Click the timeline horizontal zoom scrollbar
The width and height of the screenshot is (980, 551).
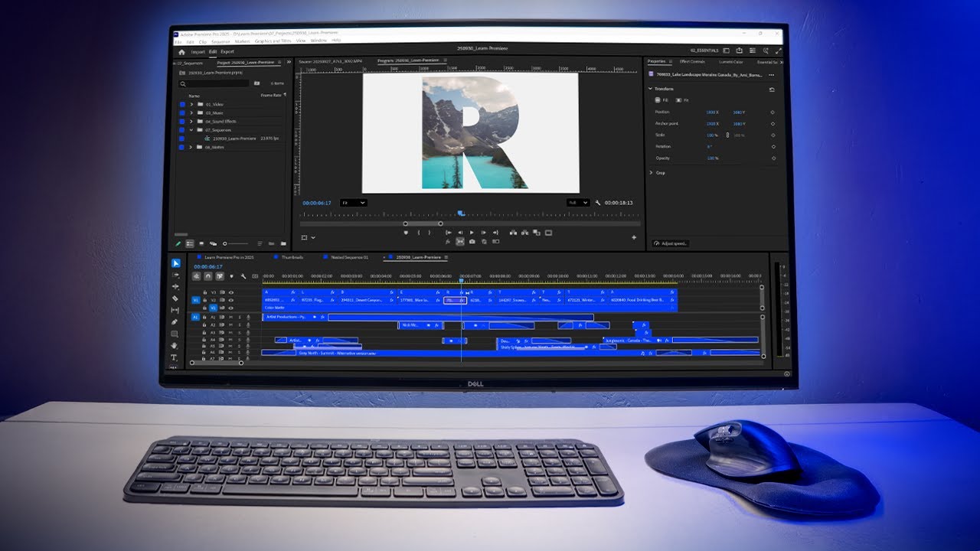(216, 363)
